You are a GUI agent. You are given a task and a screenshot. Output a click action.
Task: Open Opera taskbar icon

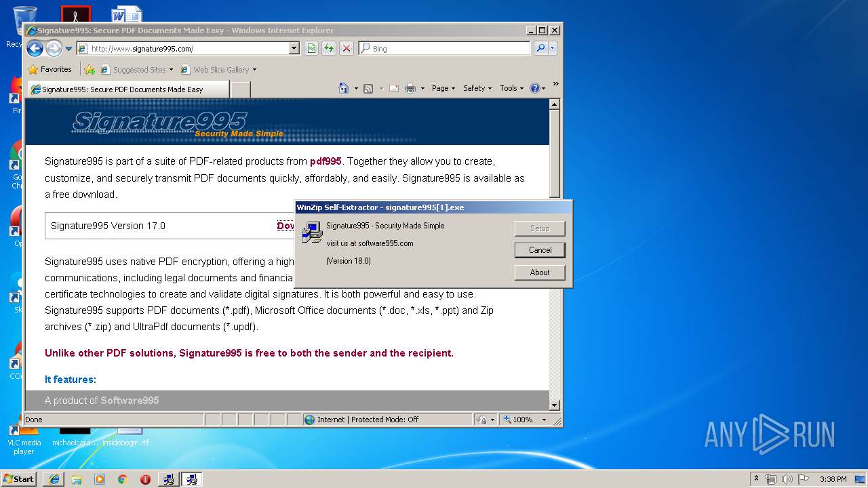point(145,479)
